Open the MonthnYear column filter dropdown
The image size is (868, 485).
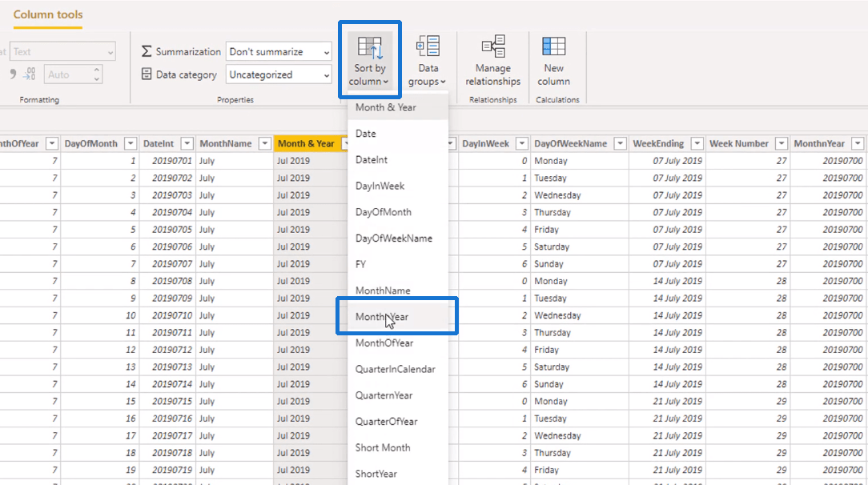pos(858,144)
